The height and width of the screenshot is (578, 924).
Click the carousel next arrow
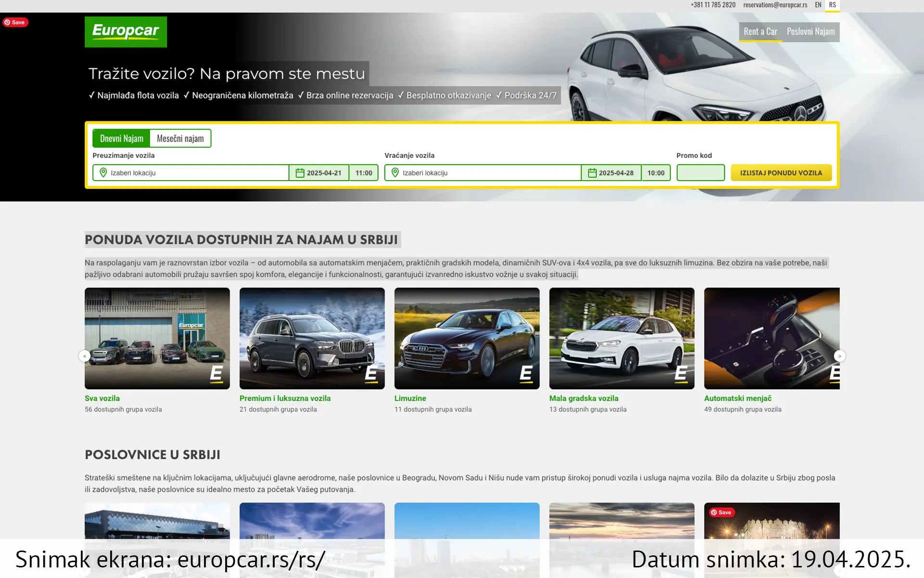tap(839, 356)
